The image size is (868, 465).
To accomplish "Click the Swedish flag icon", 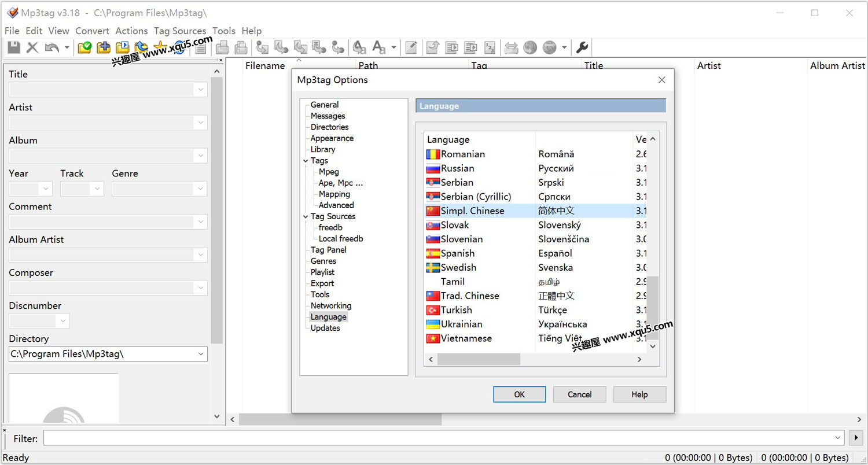I will pos(433,268).
